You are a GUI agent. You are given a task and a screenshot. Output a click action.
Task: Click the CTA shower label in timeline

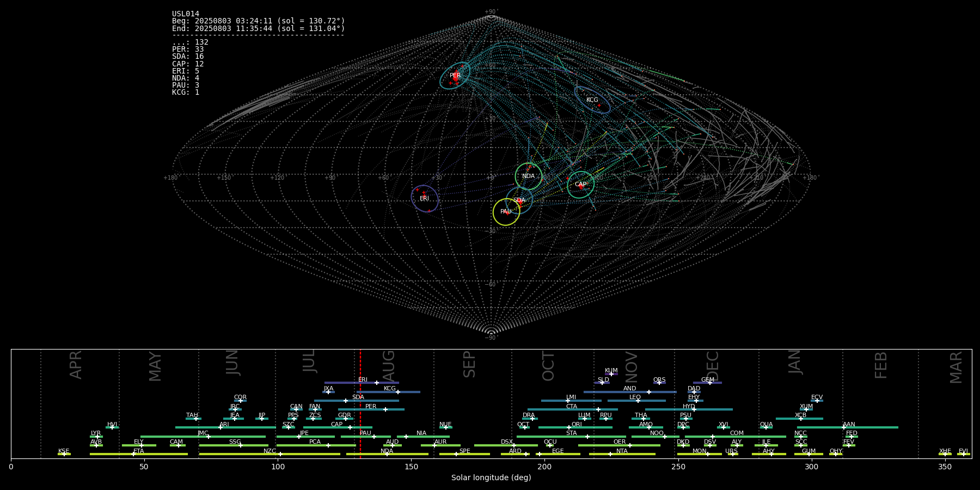point(571,407)
